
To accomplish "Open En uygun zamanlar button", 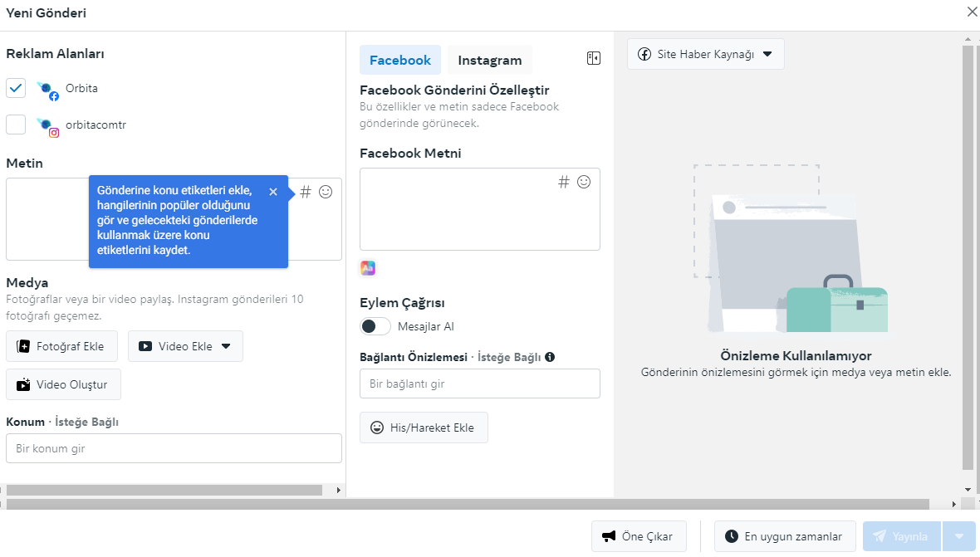I will pos(785,536).
